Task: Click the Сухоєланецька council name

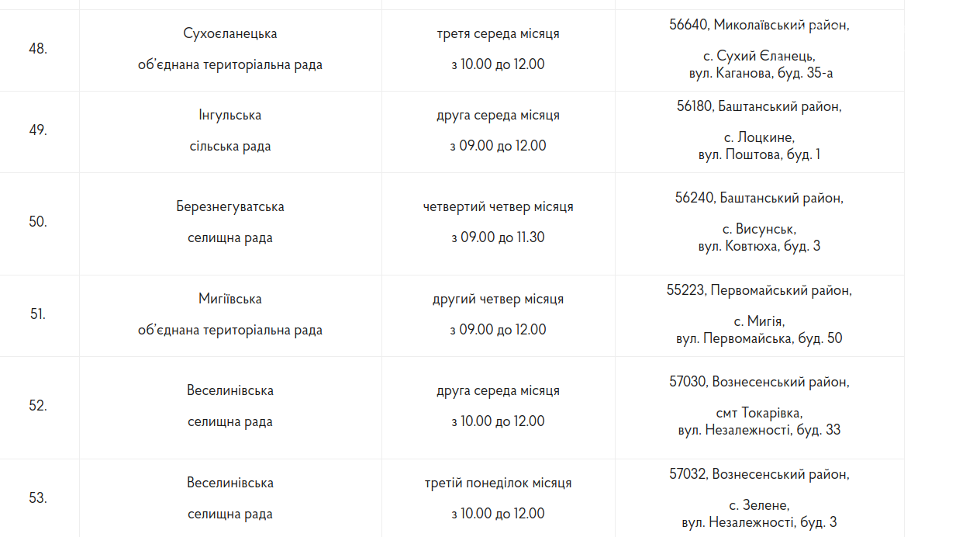Action: point(230,34)
